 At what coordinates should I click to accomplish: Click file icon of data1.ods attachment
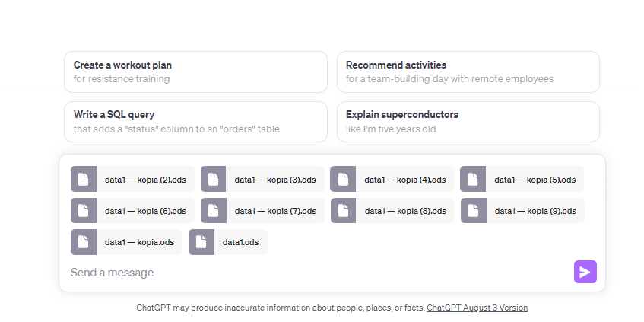(201, 242)
